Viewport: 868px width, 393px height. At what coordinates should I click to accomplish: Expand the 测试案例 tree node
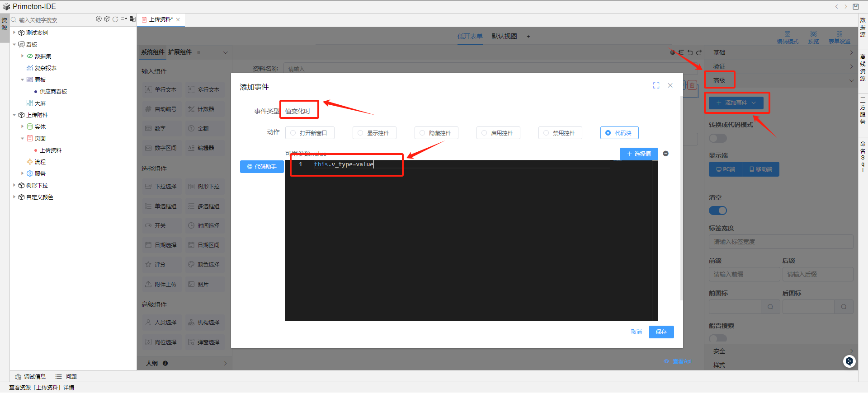pos(14,33)
